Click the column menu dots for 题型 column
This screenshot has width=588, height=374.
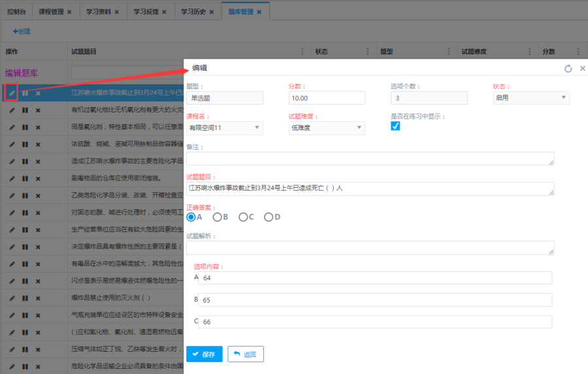tap(449, 51)
